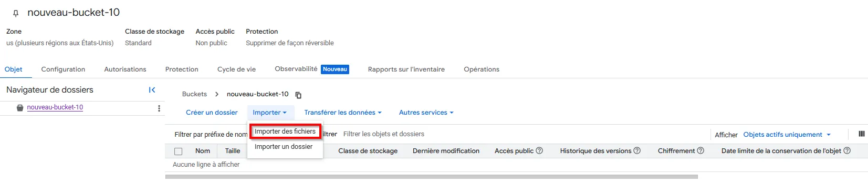
Task: Click the horizontal table scrollbar
Action: tap(432, 177)
